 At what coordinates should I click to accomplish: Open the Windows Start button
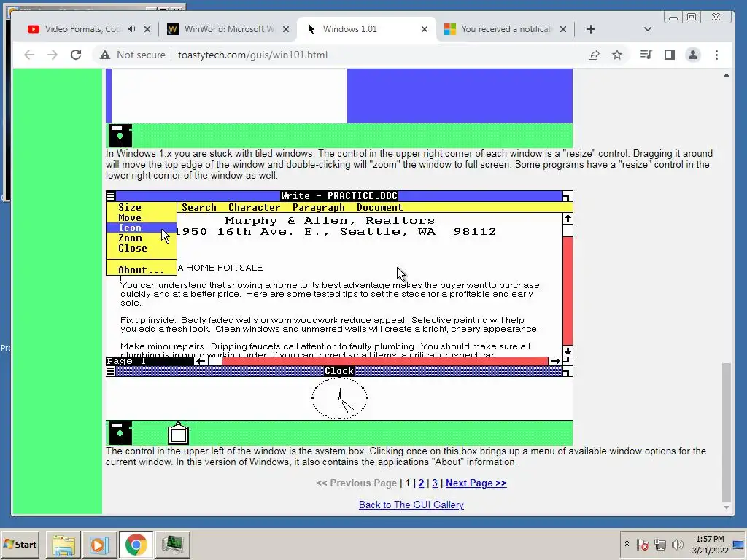[x=20, y=544]
